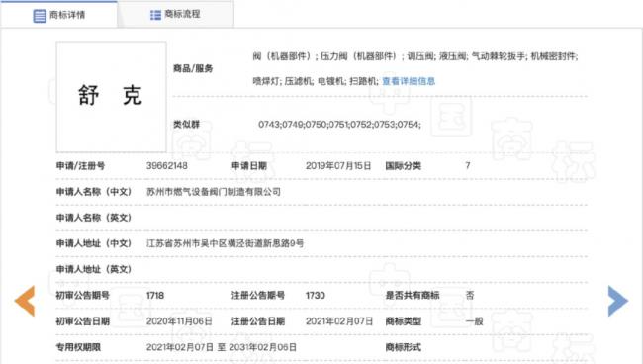Click the registration date 2021年02月07日 value
Viewport: 643px width, 364px height.
339,321
